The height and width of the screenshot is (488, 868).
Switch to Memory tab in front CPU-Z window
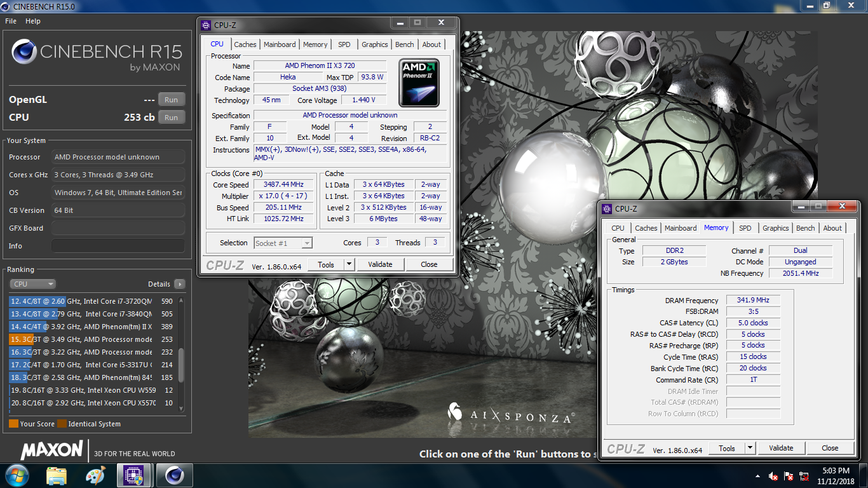point(315,44)
